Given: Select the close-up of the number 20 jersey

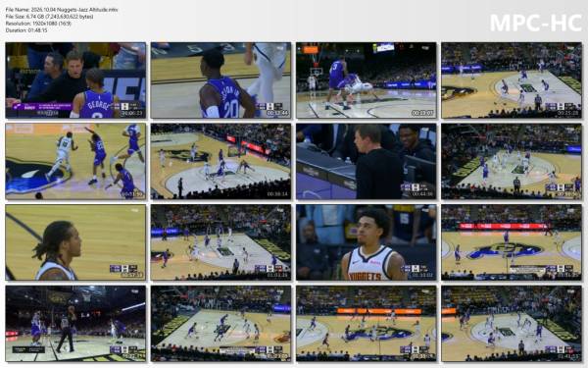Looking at the screenshot, I should click(x=220, y=80).
